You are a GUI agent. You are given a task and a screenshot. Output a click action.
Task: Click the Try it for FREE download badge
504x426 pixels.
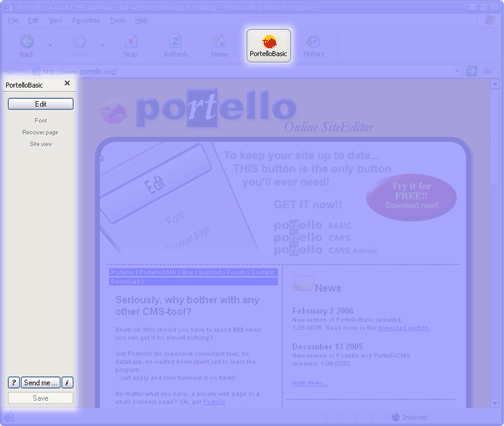411,197
